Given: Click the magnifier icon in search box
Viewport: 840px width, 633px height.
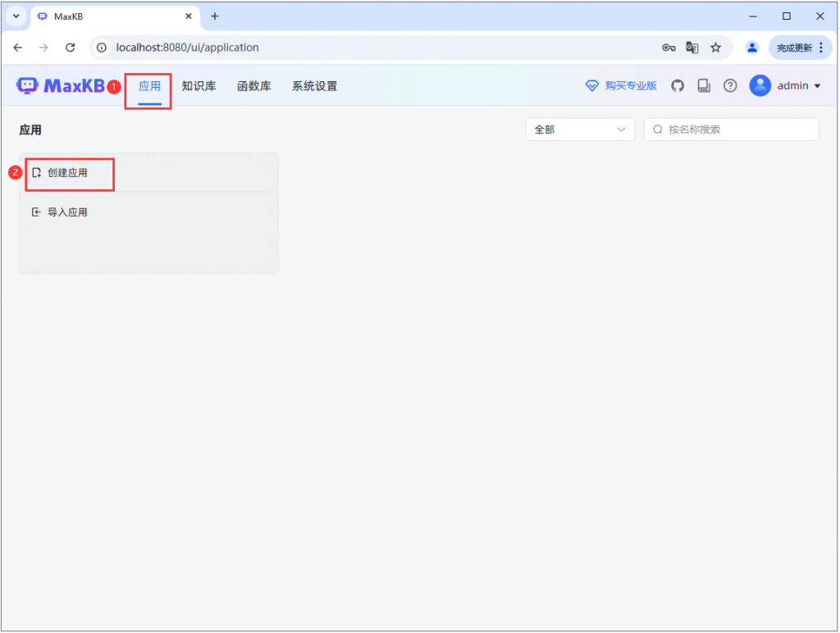Looking at the screenshot, I should click(x=658, y=130).
